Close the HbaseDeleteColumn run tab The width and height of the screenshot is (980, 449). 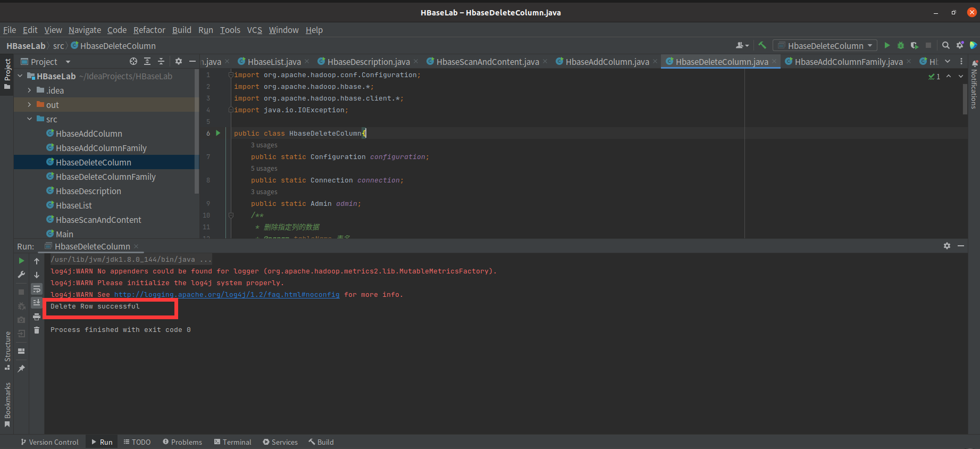[136, 246]
